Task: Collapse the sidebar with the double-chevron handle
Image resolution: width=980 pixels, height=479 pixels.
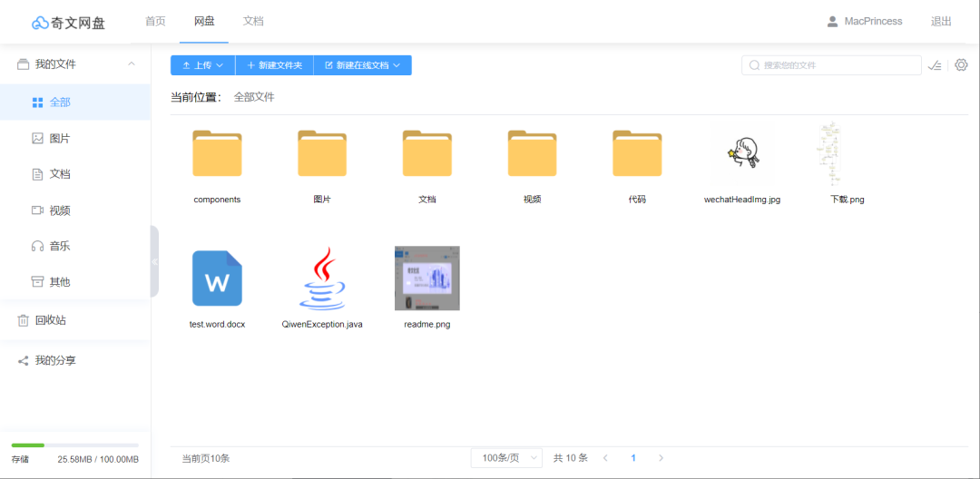Action: (x=154, y=261)
